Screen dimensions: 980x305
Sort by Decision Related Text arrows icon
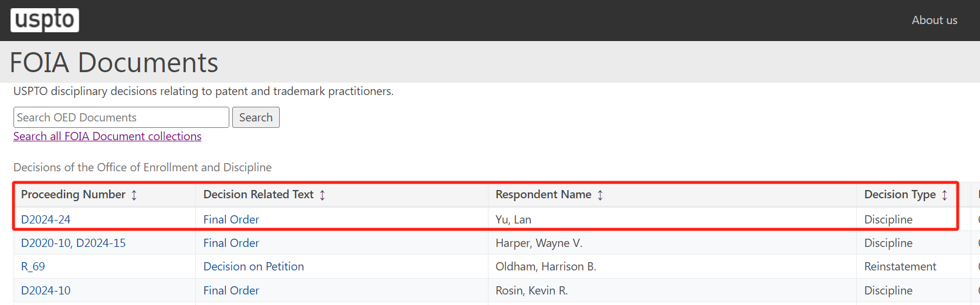pos(323,195)
